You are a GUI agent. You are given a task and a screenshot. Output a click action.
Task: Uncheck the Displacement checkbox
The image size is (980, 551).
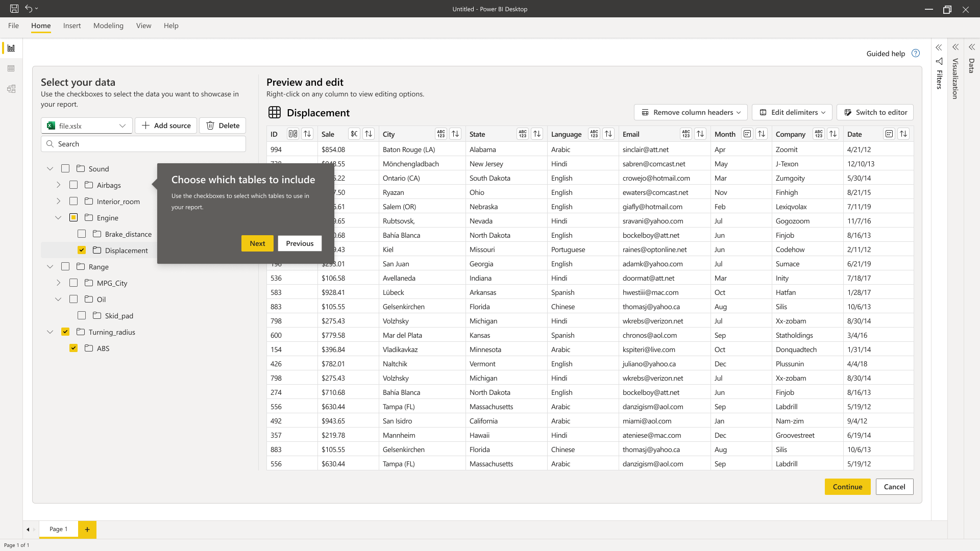82,250
